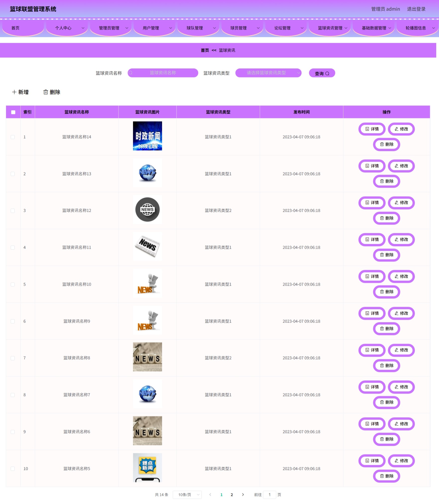The height and width of the screenshot is (504, 439).
Task: Click 修改 for 篮球资讯名称5
Action: click(x=401, y=461)
